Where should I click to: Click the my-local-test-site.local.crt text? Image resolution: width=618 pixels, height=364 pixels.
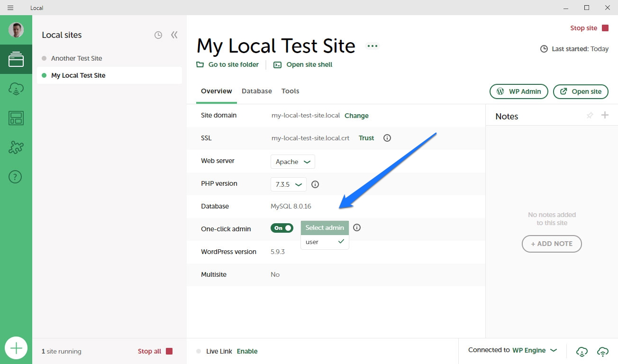click(x=310, y=138)
